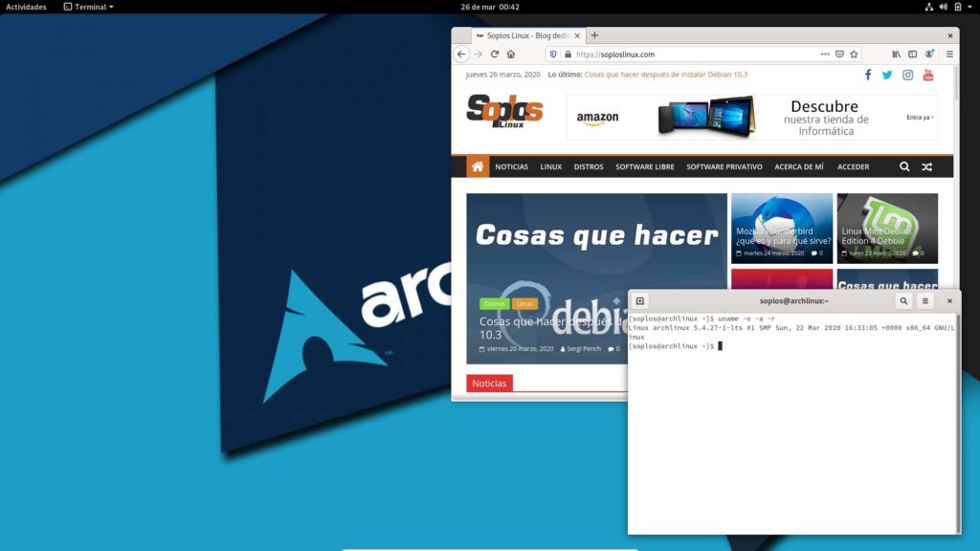Reload the page in Firefox
Viewport: 980px width, 551px height.
pyautogui.click(x=495, y=55)
